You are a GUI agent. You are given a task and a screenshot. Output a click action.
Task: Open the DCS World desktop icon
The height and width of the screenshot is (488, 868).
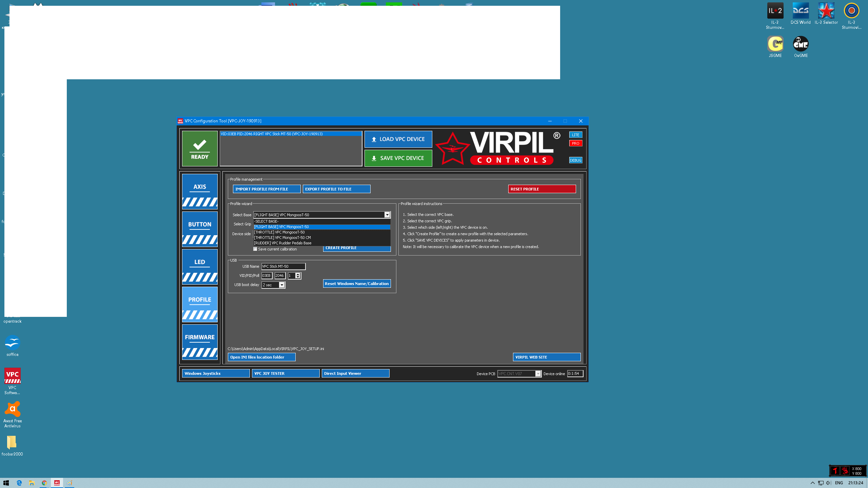801,14
